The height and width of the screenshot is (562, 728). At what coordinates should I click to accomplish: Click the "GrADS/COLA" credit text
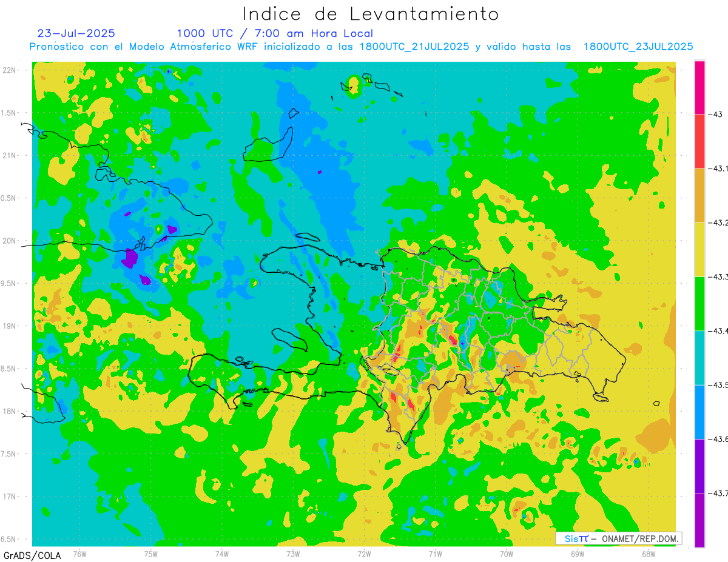pyautogui.click(x=32, y=555)
